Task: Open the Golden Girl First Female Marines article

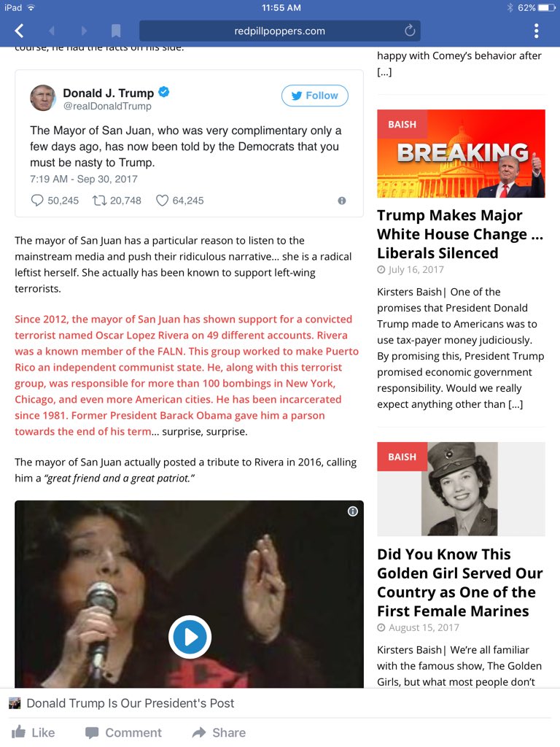Action: point(460,582)
